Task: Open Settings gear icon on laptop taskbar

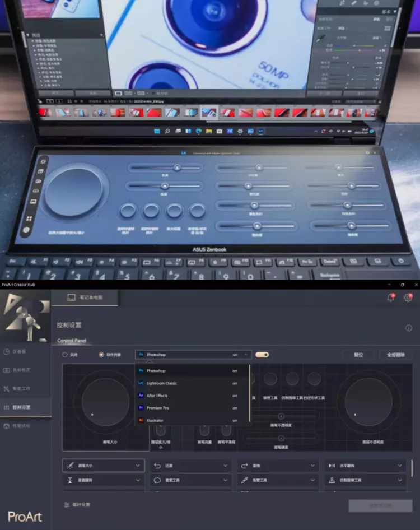Action: tap(240, 131)
